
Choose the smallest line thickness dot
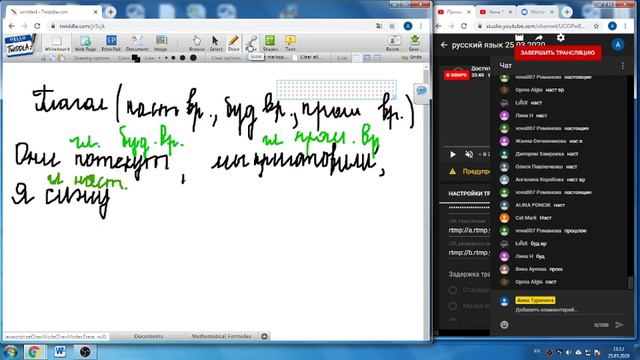160,58
